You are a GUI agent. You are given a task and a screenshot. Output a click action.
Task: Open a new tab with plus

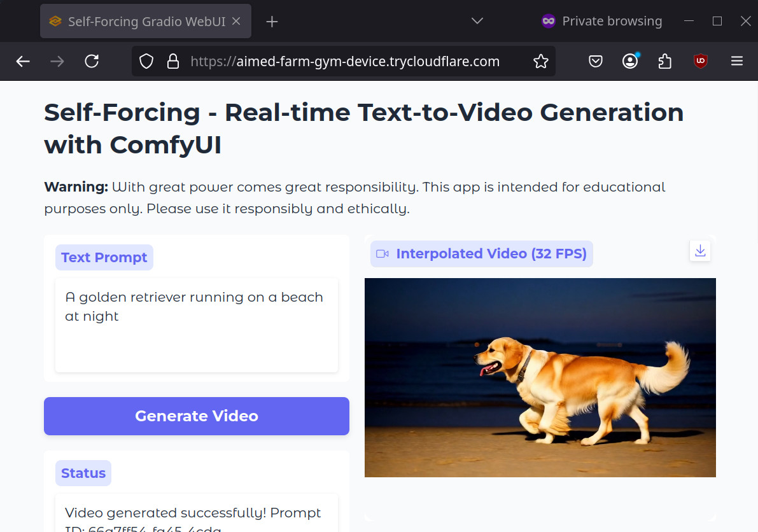click(272, 21)
